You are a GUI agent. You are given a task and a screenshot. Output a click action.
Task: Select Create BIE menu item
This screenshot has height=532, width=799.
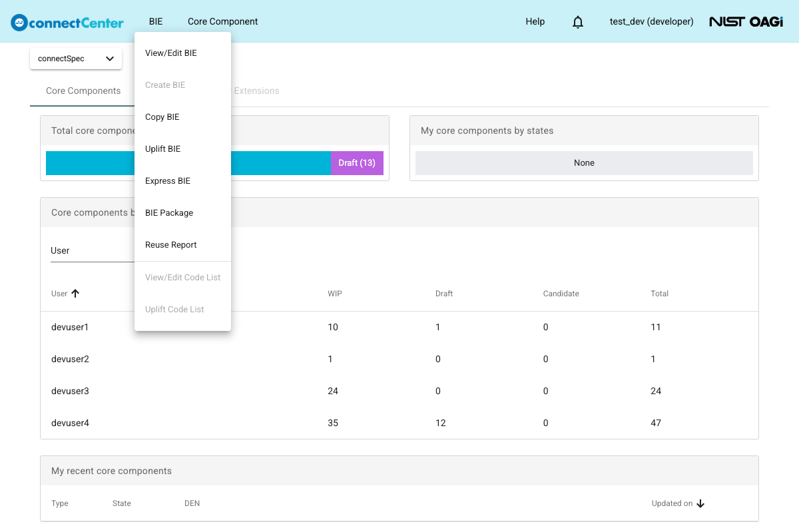(x=182, y=85)
